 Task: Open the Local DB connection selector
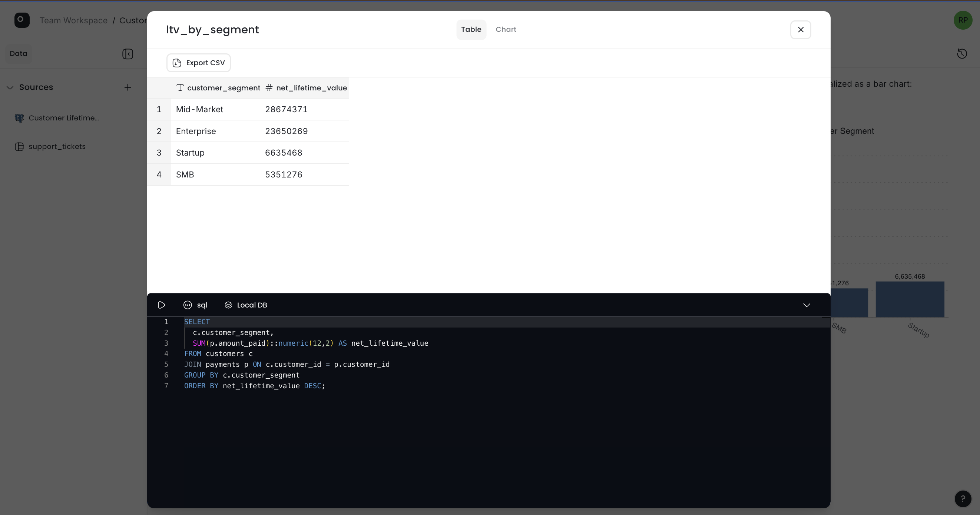(246, 305)
